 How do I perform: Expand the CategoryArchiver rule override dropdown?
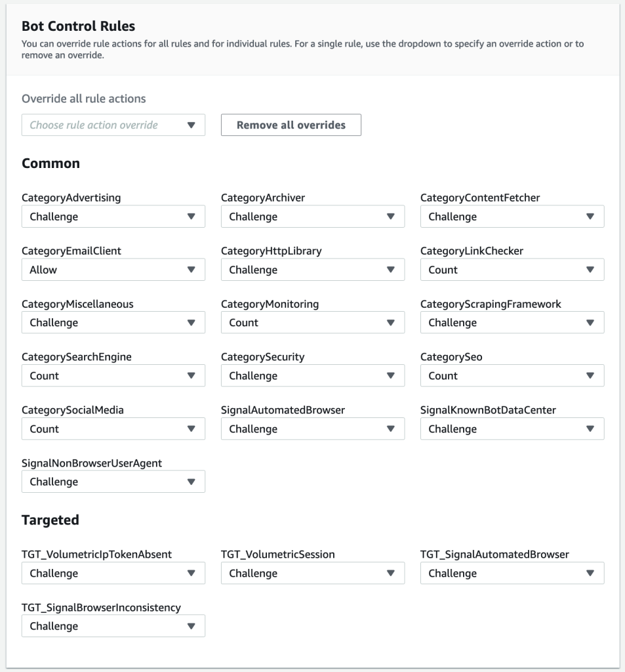click(313, 217)
